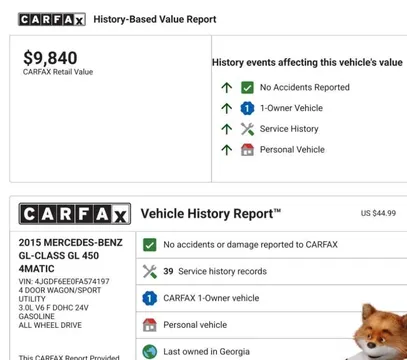The height and width of the screenshot is (360, 407).
Task: Click the blue badge beside CARFAX 1-Owner vehicle
Action: point(149,298)
